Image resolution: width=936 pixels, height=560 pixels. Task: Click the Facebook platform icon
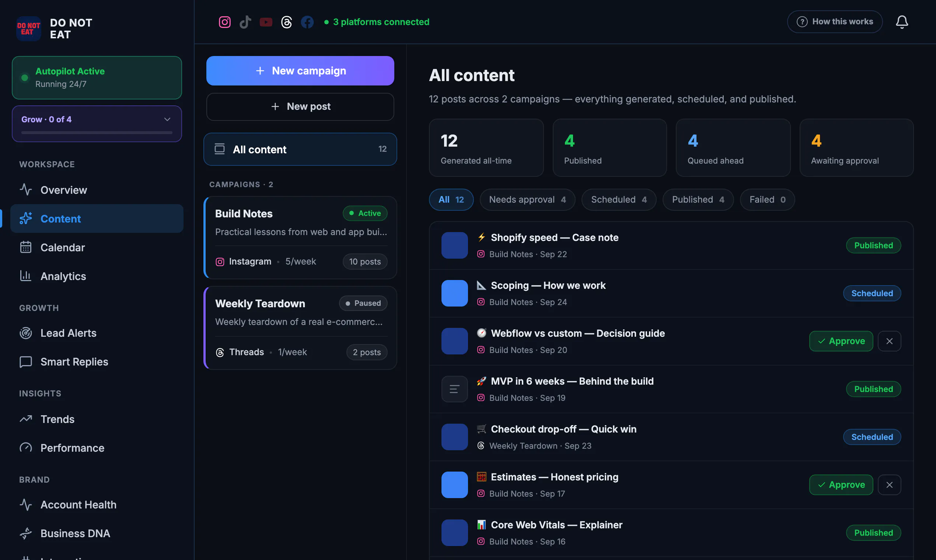[307, 22]
